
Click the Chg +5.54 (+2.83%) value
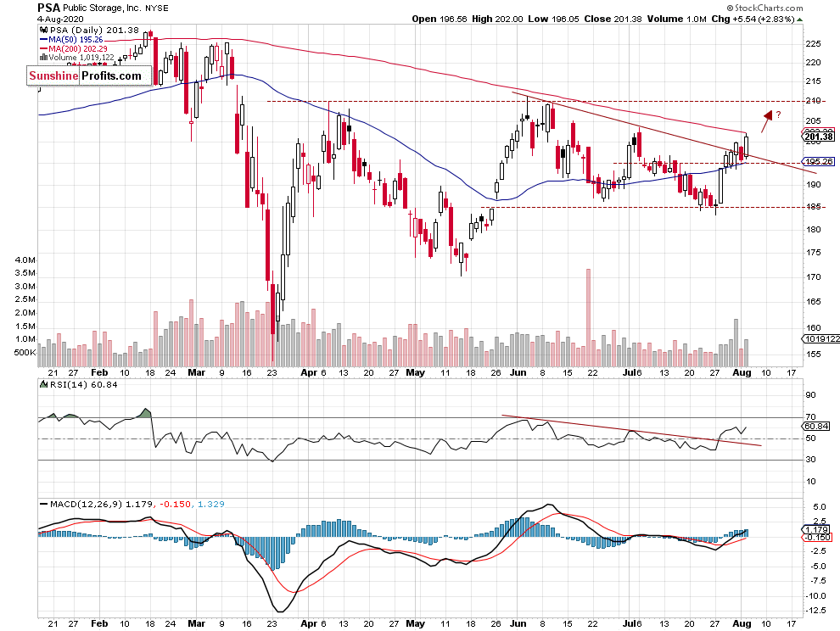tap(752, 19)
